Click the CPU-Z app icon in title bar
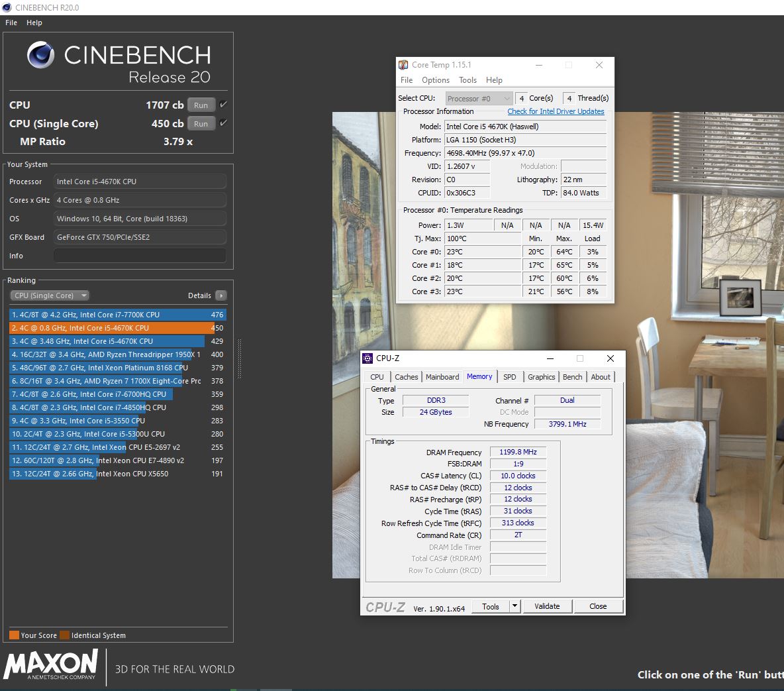The width and height of the screenshot is (784, 691). pos(367,358)
